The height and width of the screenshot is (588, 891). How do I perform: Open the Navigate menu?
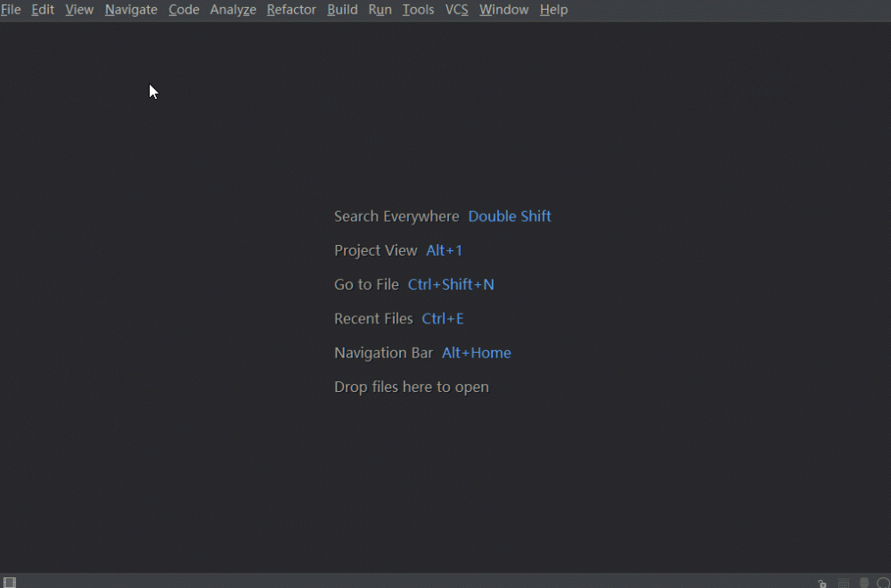[131, 10]
